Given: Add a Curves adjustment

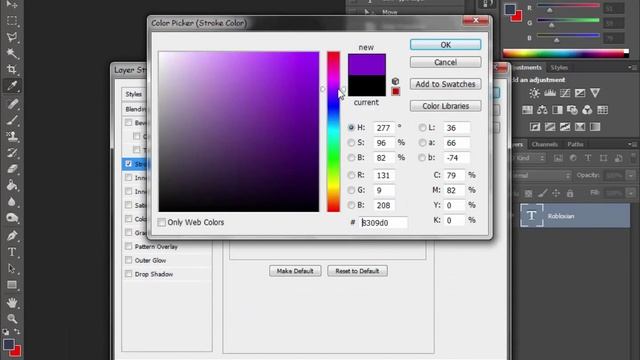Looking at the screenshot, I should (565, 93).
